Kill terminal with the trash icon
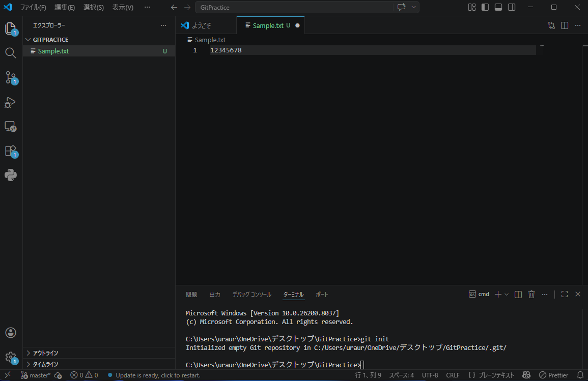 [x=531, y=294]
